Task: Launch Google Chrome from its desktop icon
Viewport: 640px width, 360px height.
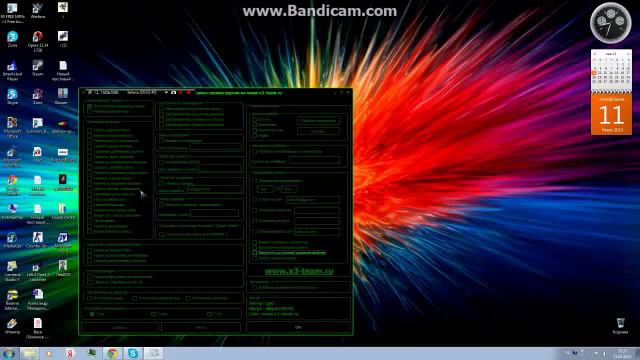Action: click(x=12, y=185)
